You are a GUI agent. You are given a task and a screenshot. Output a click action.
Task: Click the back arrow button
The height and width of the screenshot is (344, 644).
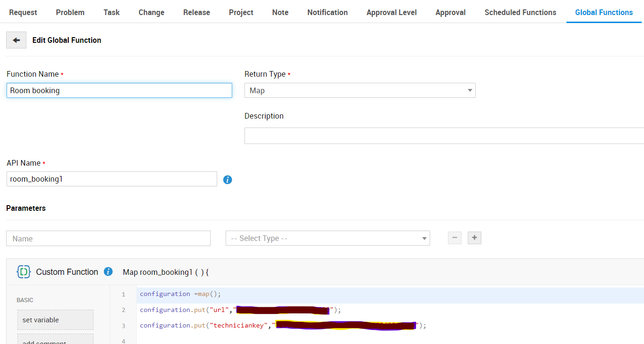click(x=16, y=40)
